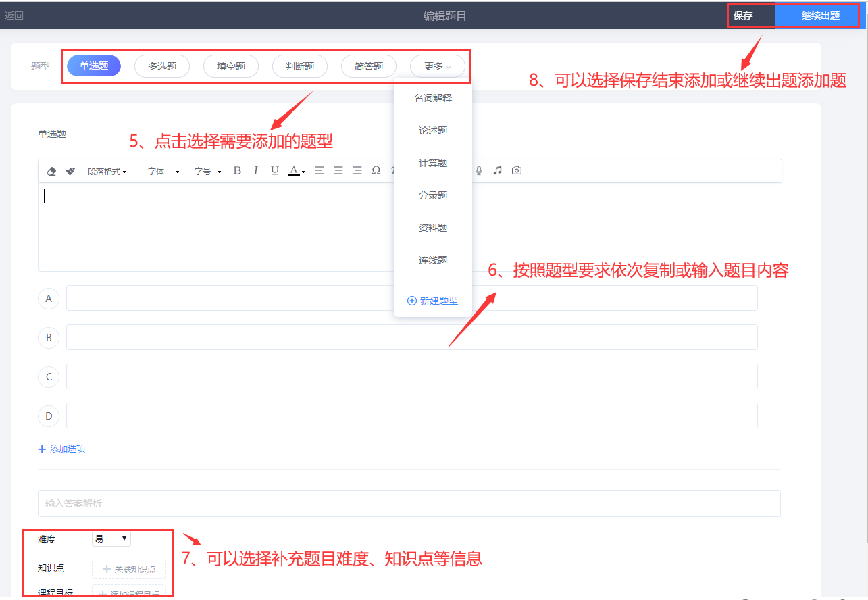This screenshot has height=600, width=868.
Task: Choose 名词解释 from the 更多 menu
Action: [x=433, y=98]
